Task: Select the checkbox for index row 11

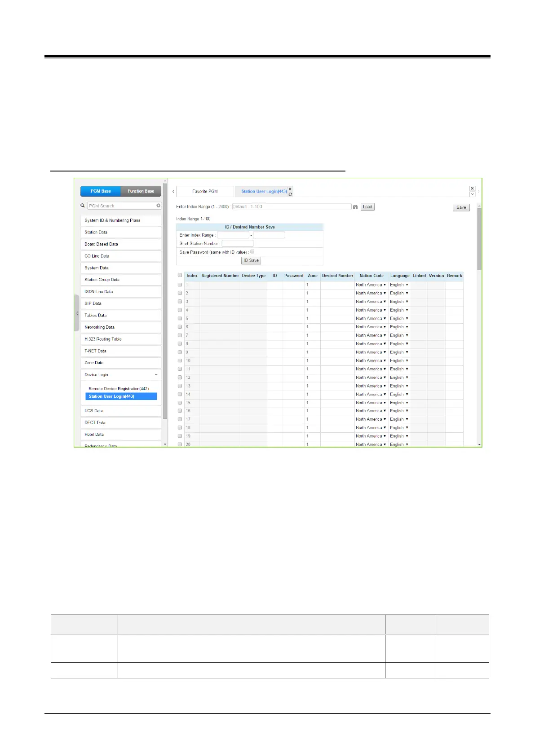Action: coord(180,369)
